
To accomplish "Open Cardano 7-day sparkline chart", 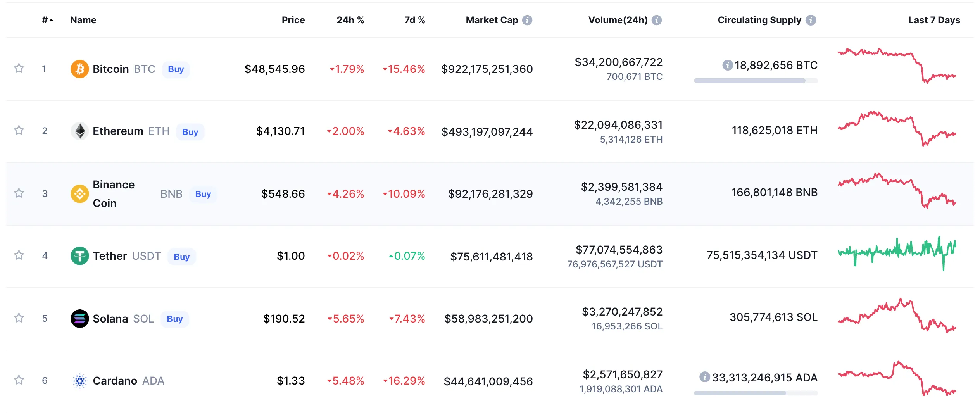I will click(897, 378).
